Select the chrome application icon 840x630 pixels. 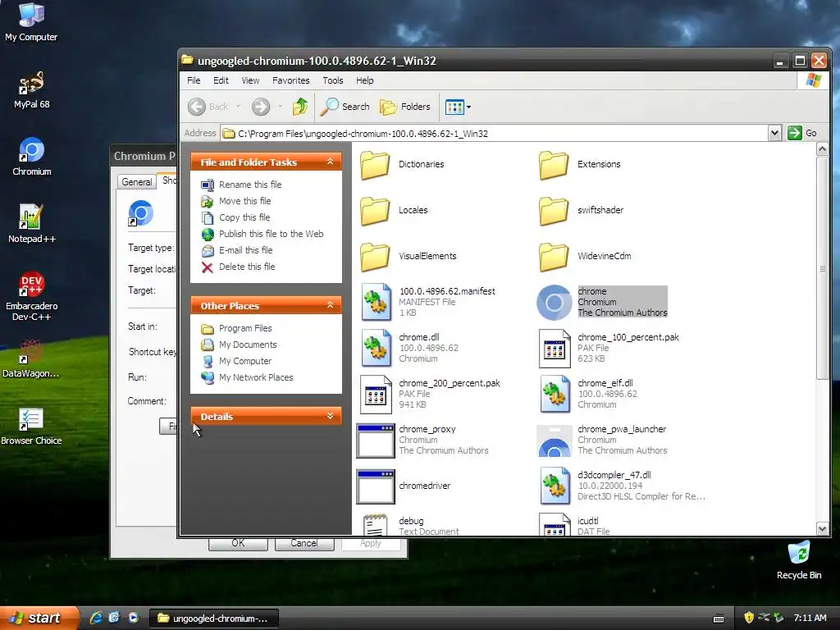tap(555, 302)
